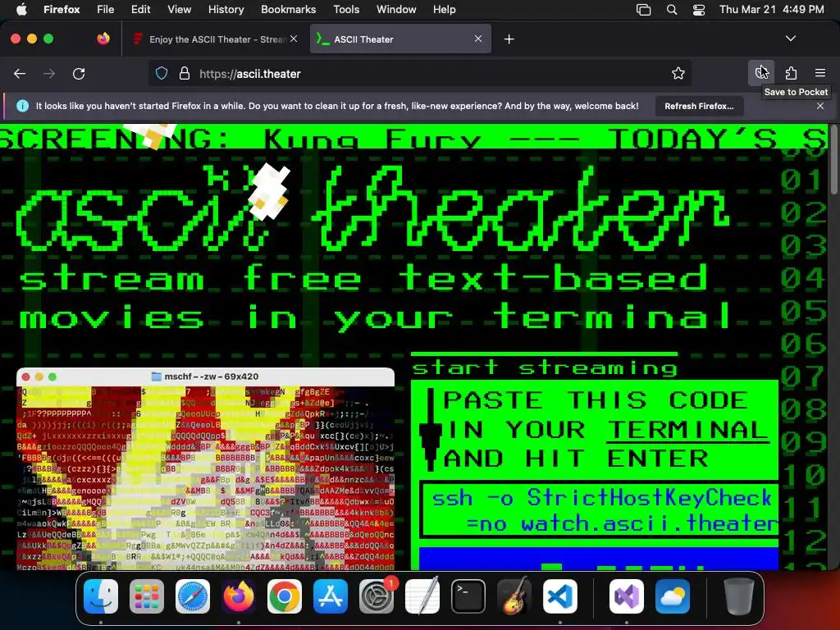Open the App Store from dock

click(x=331, y=596)
